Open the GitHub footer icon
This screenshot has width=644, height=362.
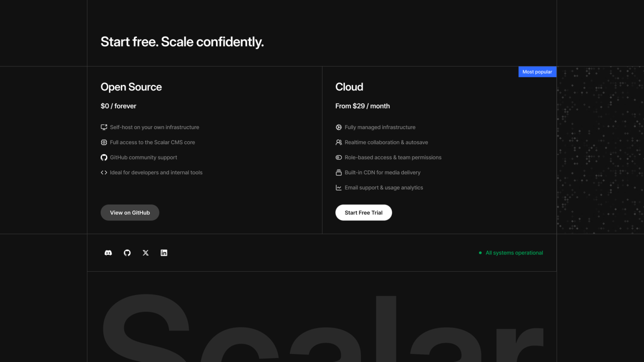coord(127,253)
